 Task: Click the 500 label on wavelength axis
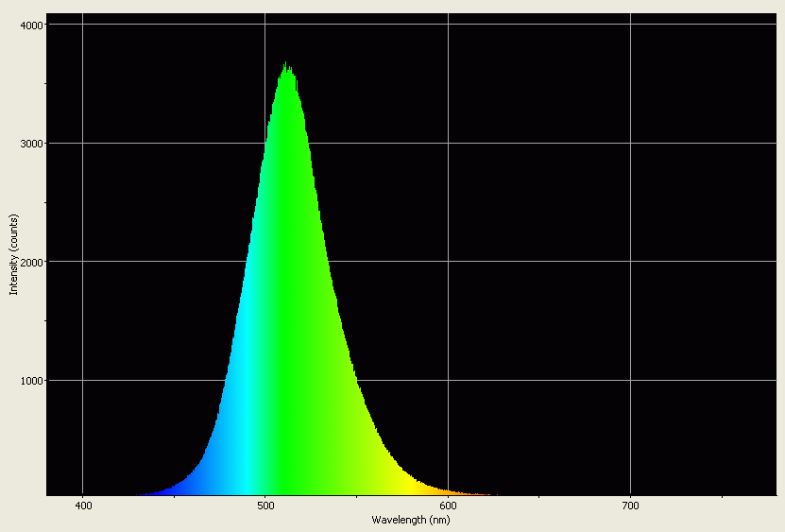[265, 507]
